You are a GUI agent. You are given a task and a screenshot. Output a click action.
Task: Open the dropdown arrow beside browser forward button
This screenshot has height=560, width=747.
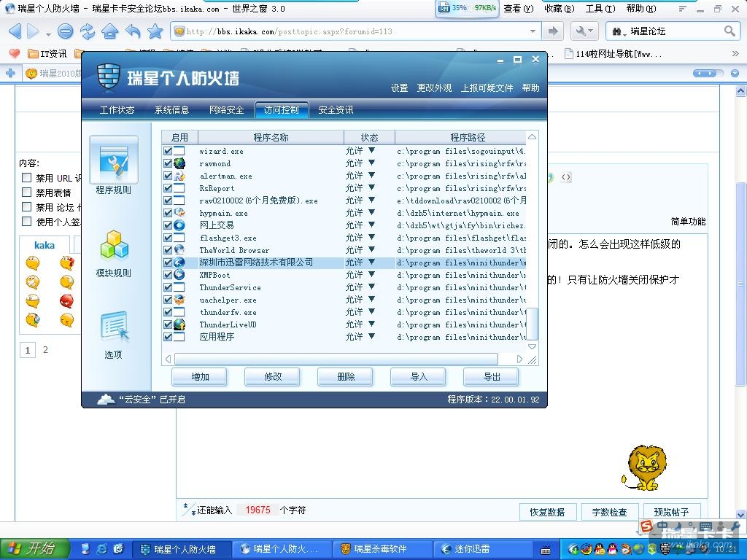pyautogui.click(x=48, y=34)
